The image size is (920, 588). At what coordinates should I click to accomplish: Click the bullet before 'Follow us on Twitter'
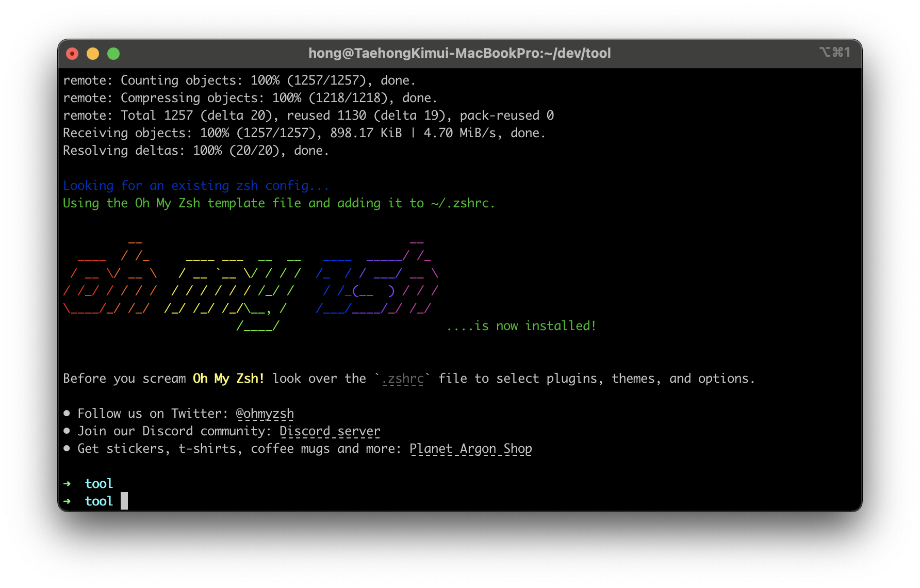pyautogui.click(x=67, y=413)
